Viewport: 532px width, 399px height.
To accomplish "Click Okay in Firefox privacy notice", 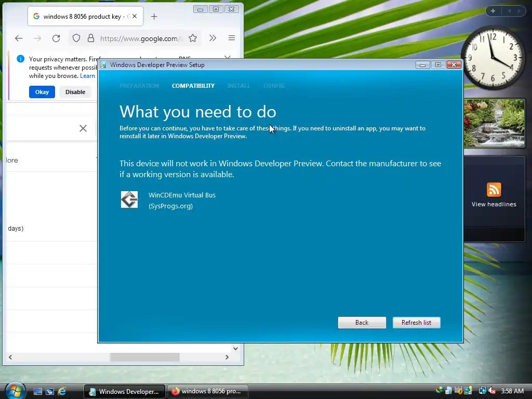I will coord(42,92).
